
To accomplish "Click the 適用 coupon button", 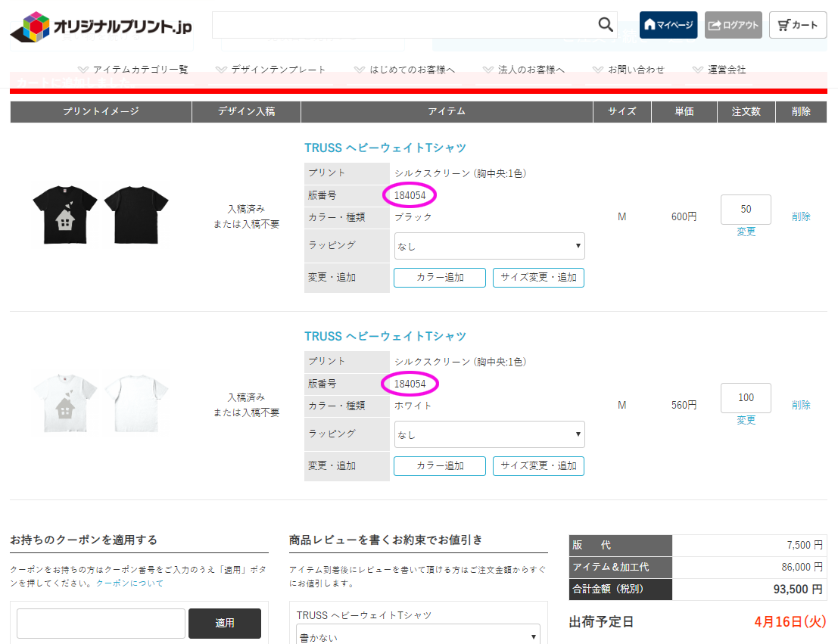I will click(x=225, y=623).
